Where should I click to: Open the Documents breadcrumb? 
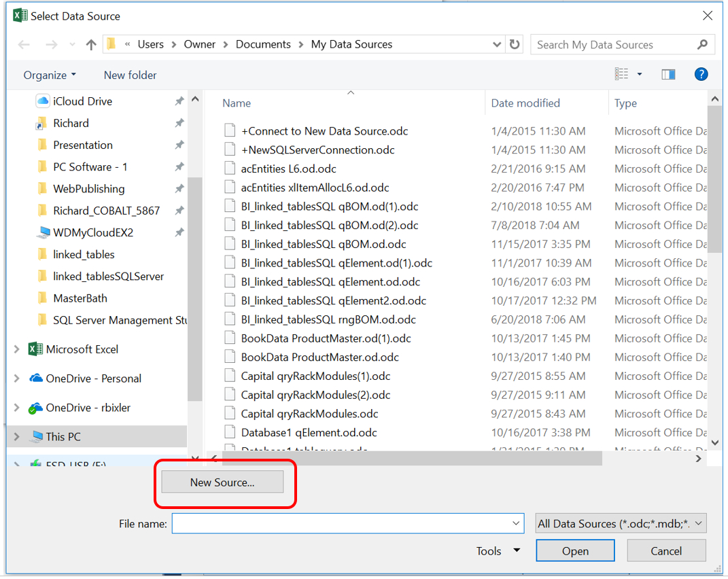coord(263,44)
